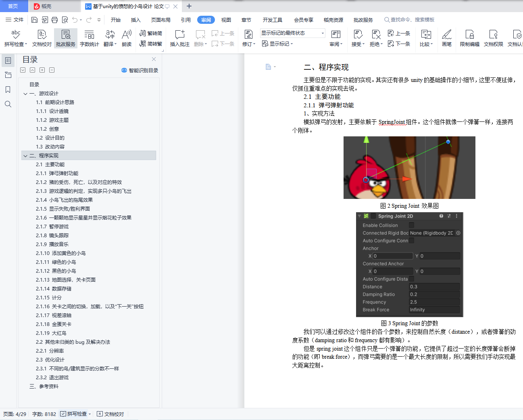Collapse the 二、程序实现 outline section
The image size is (523, 420).
[x=25, y=156]
